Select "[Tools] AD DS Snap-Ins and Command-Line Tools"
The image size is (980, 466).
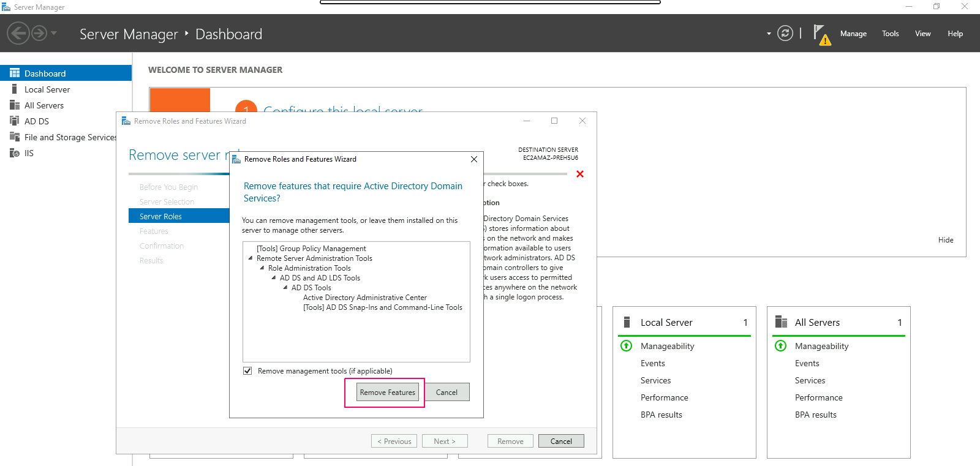point(383,307)
